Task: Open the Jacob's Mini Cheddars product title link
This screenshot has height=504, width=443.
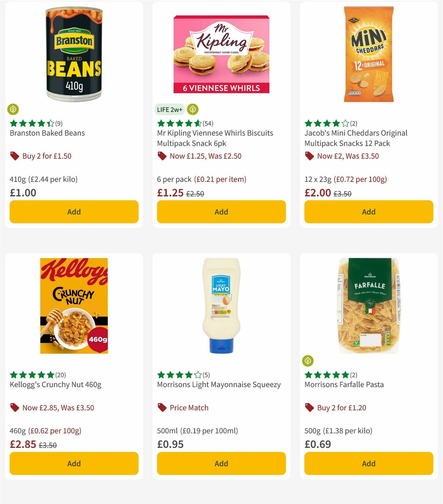Action: [356, 138]
